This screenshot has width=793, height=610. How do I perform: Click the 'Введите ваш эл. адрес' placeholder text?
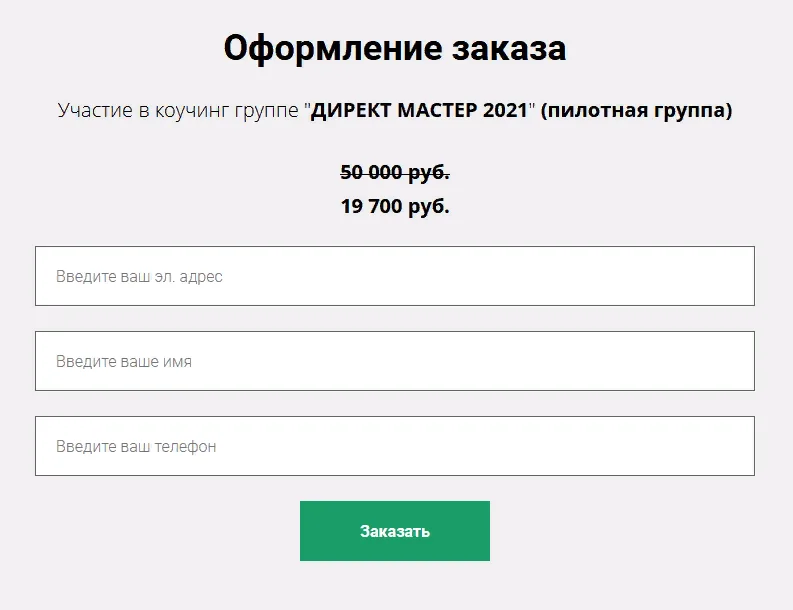coord(139,276)
